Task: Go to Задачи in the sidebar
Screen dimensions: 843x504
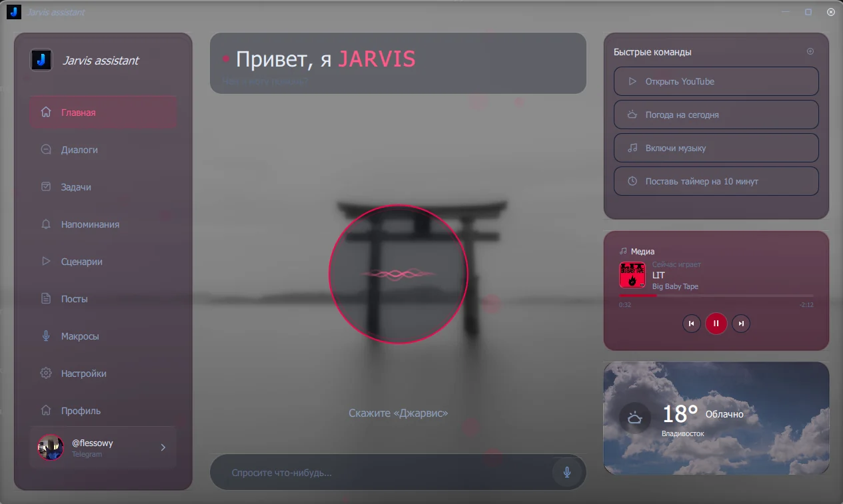Action: [103, 187]
